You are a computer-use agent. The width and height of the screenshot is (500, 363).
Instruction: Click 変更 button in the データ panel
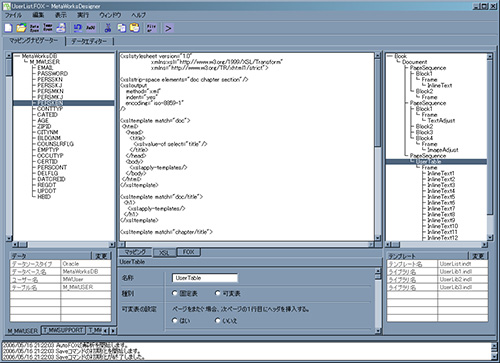(x=101, y=256)
